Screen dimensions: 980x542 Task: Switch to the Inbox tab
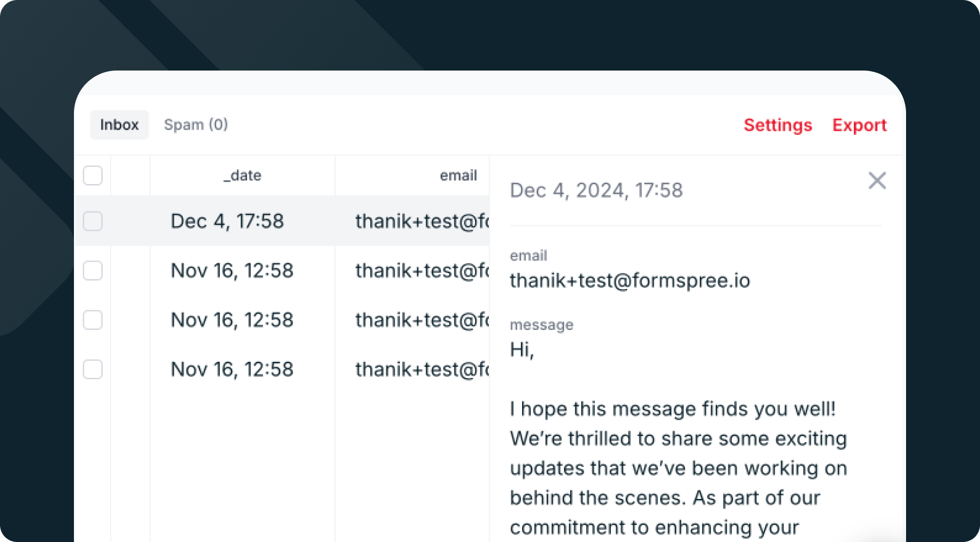pyautogui.click(x=119, y=125)
